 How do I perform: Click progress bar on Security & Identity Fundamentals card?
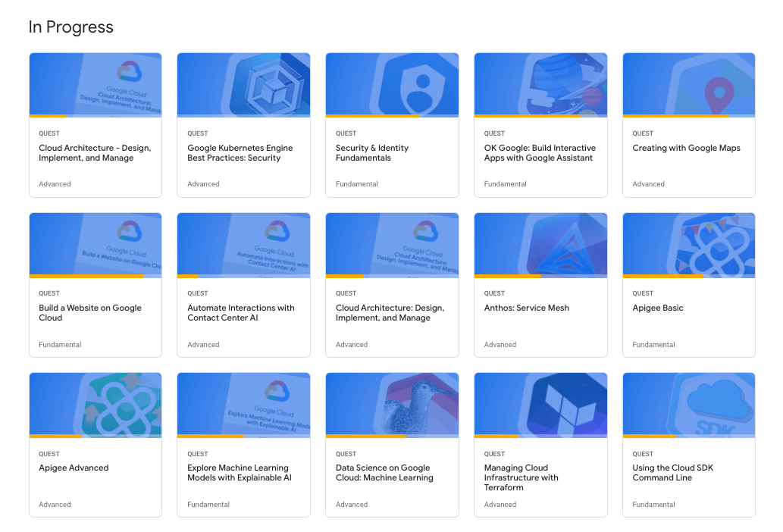(392, 116)
